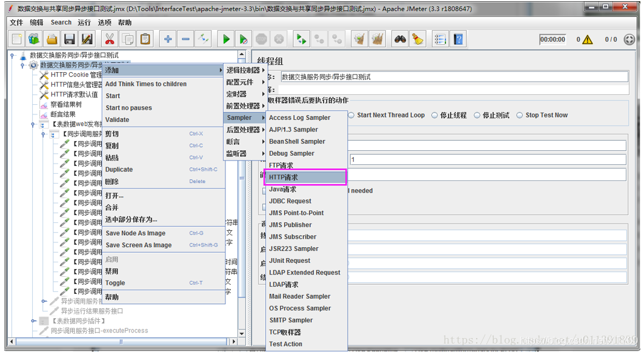Open the Templates toolbar icon
The image size is (644, 352).
(x=34, y=39)
